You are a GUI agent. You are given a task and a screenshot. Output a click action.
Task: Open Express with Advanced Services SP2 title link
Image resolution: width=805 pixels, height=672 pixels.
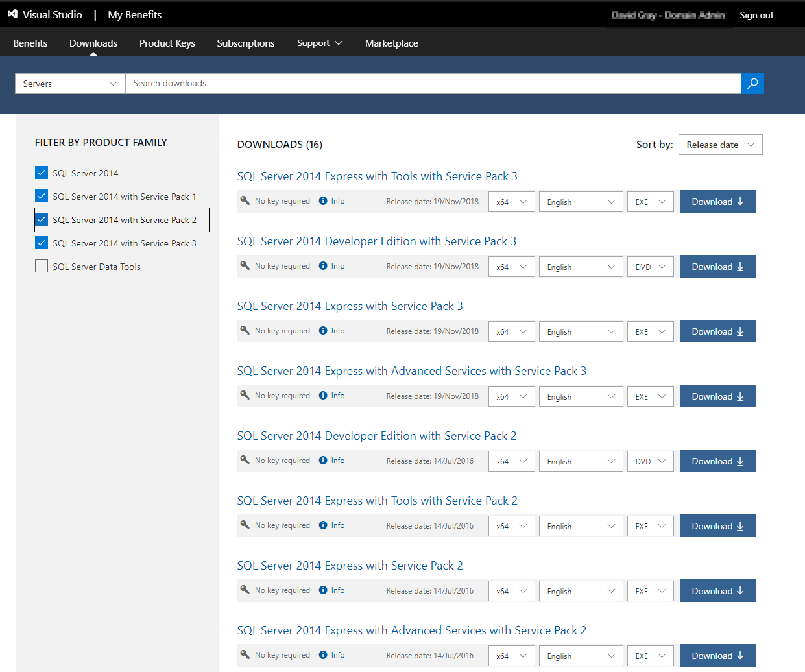pos(412,630)
